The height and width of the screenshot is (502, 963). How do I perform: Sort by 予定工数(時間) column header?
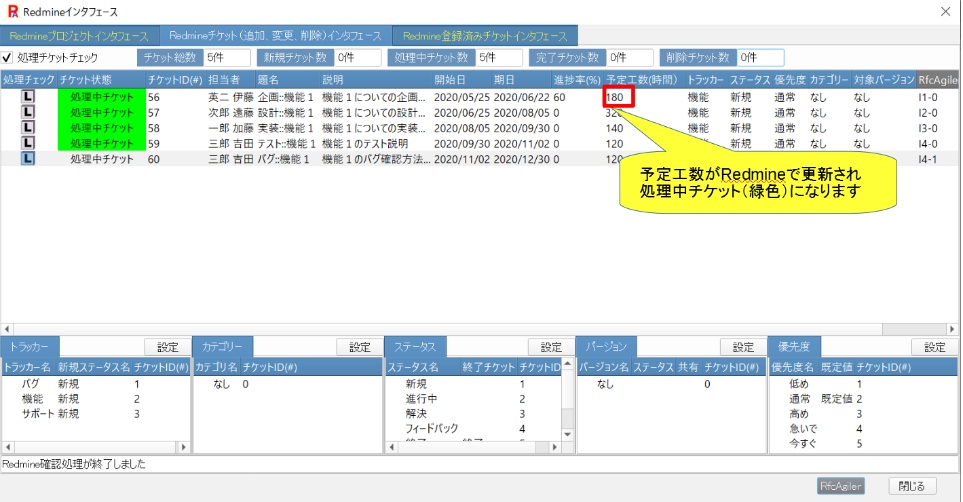click(x=642, y=80)
